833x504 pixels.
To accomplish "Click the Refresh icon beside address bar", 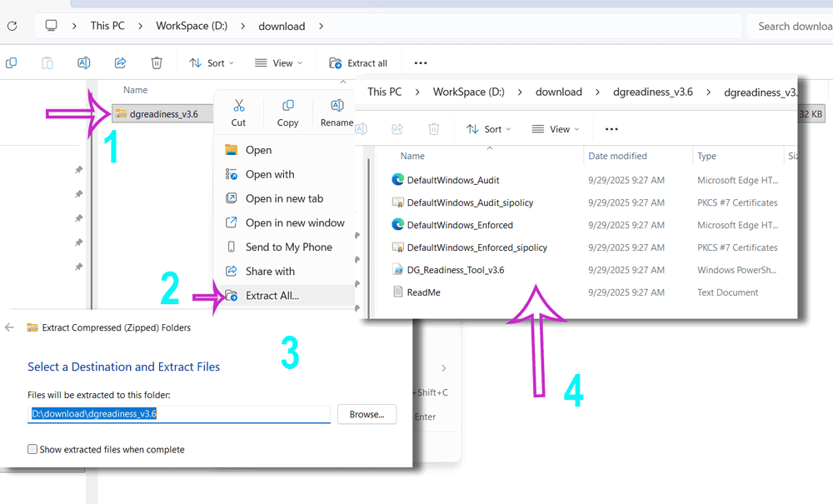I will [x=12, y=26].
